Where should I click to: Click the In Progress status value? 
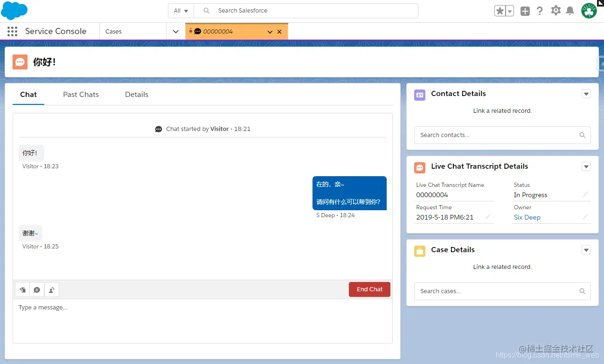click(x=530, y=195)
